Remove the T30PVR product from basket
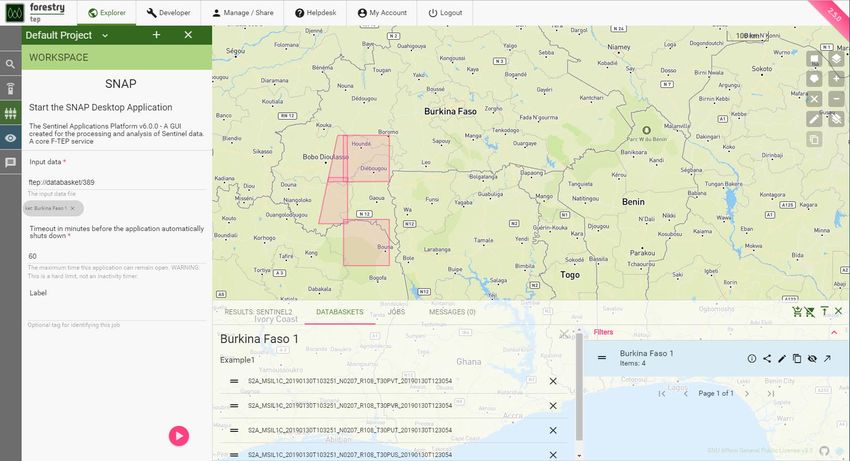Image resolution: width=850 pixels, height=461 pixels. pos(553,406)
